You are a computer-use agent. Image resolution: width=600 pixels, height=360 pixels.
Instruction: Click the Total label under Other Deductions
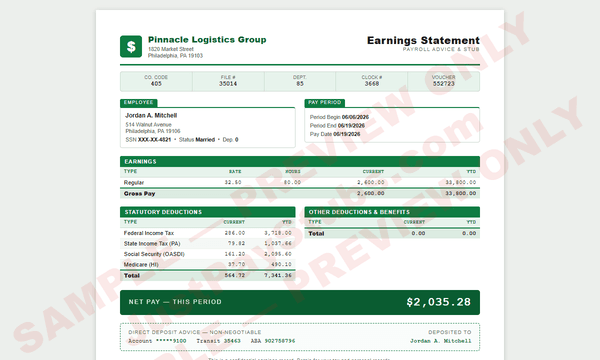pos(316,233)
